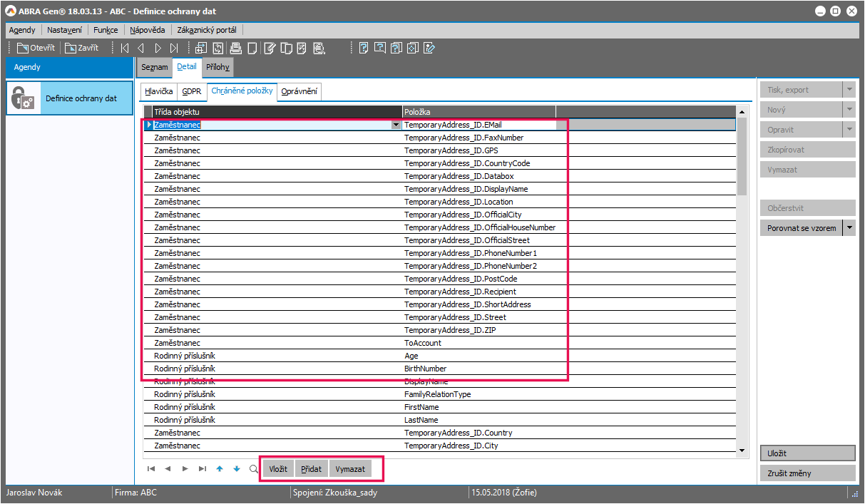This screenshot has width=865, height=504.
Task: Move the row down with the blue arrow
Action: click(237, 469)
